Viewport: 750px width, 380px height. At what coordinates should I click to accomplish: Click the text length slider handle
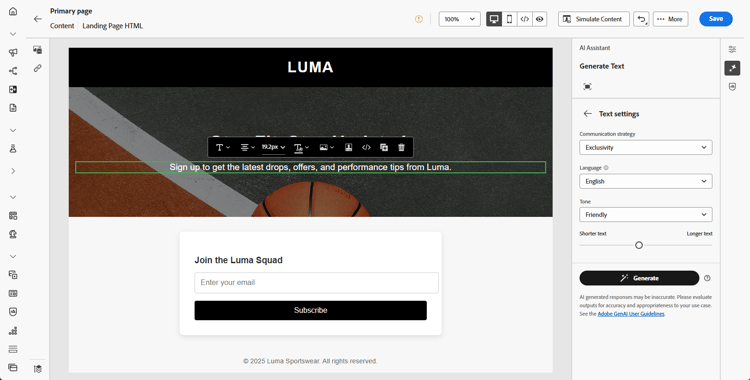pos(639,246)
